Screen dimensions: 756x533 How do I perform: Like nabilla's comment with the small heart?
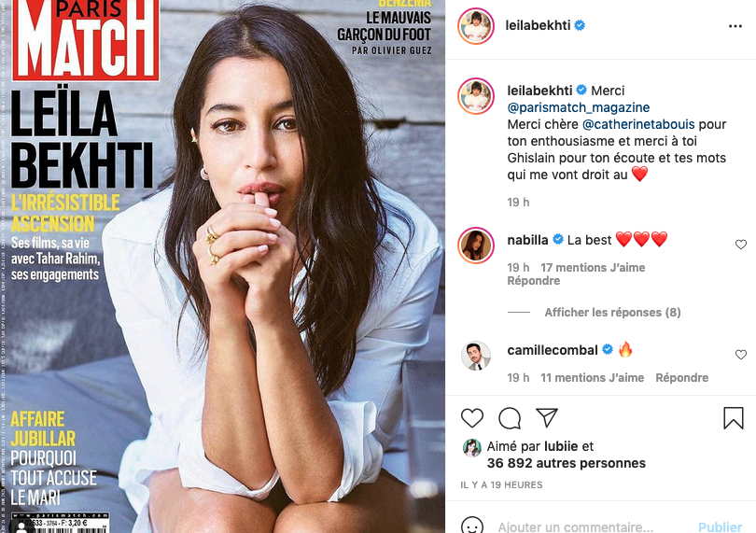tap(741, 245)
